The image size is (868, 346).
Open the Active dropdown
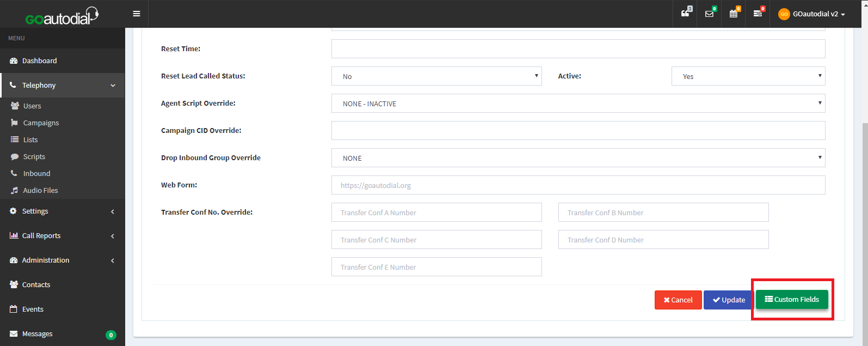[x=748, y=76]
